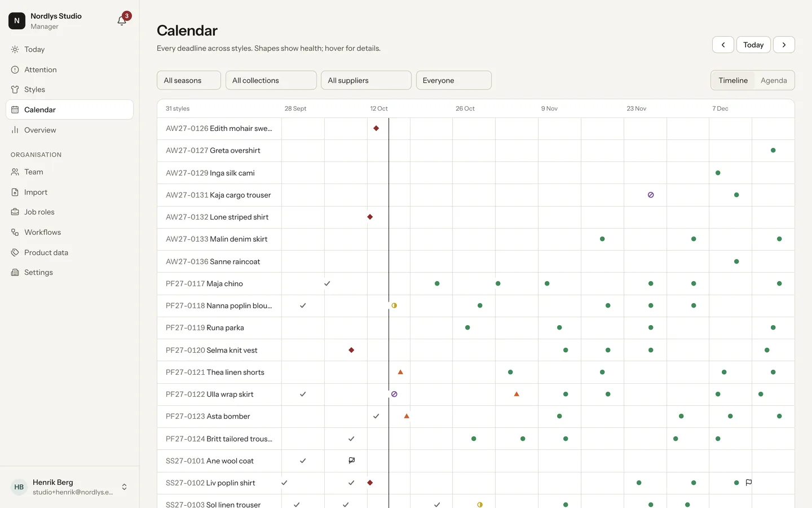This screenshot has width=812, height=508.
Task: Click the flag marker on Ane wool coat row
Action: tap(352, 461)
